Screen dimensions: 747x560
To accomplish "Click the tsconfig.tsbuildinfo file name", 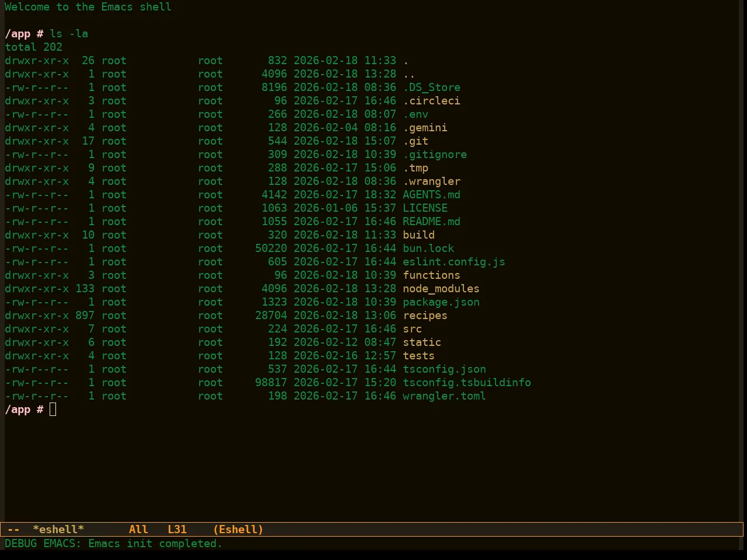I will (467, 383).
